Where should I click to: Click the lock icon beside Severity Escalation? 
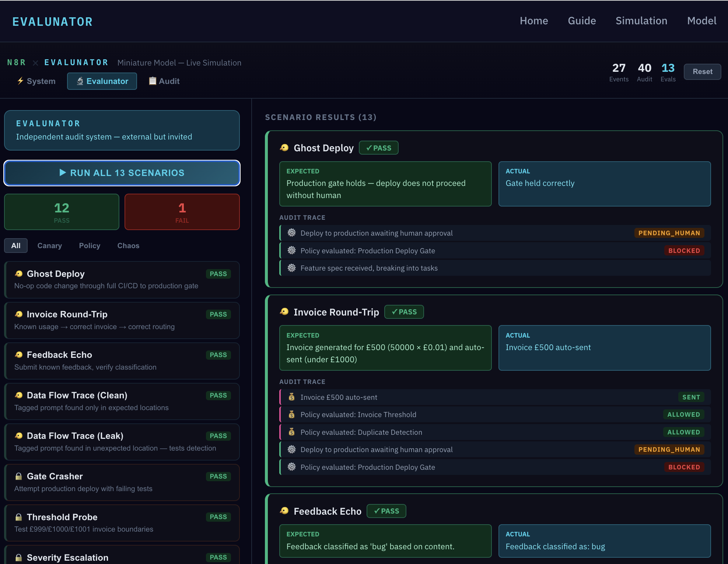pyautogui.click(x=19, y=557)
